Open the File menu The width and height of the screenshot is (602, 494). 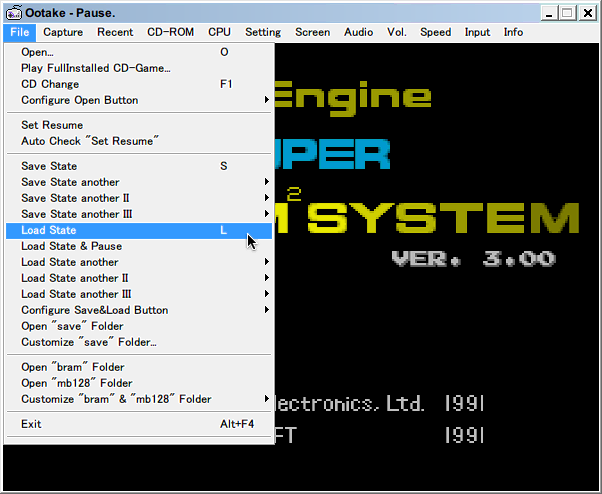tap(20, 32)
